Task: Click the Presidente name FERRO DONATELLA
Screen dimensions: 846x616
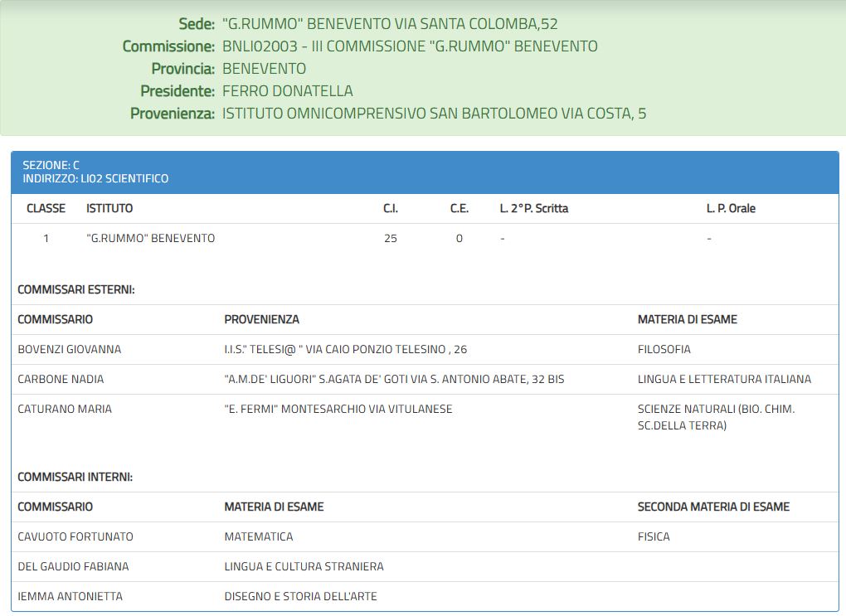Action: click(x=288, y=91)
